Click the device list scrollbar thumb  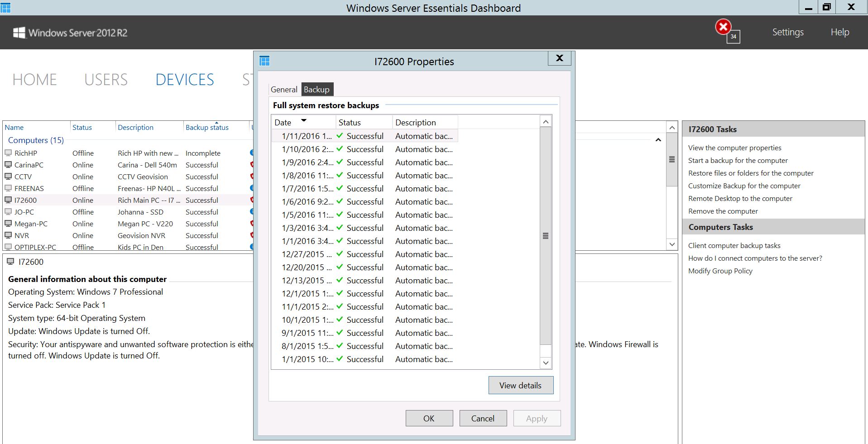[x=672, y=159]
